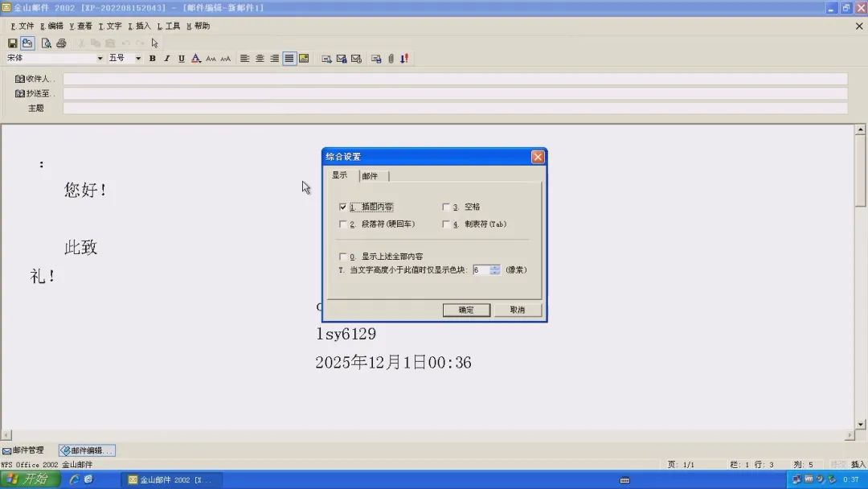Click the paperclip attachment icon

[x=391, y=59]
